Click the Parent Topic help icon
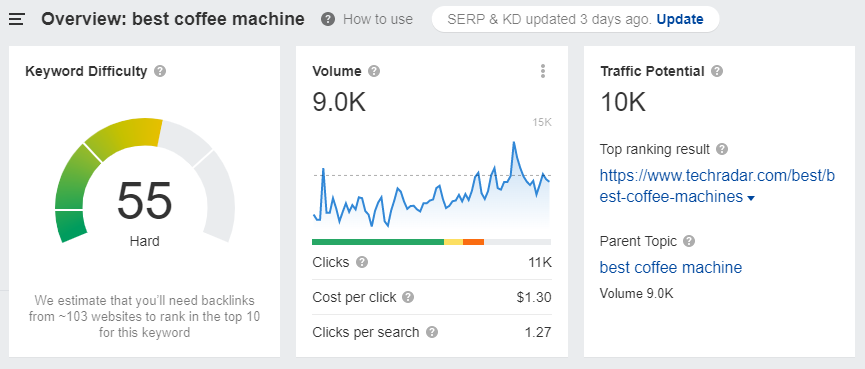Image resolution: width=865 pixels, height=369 pixels. 689,241
